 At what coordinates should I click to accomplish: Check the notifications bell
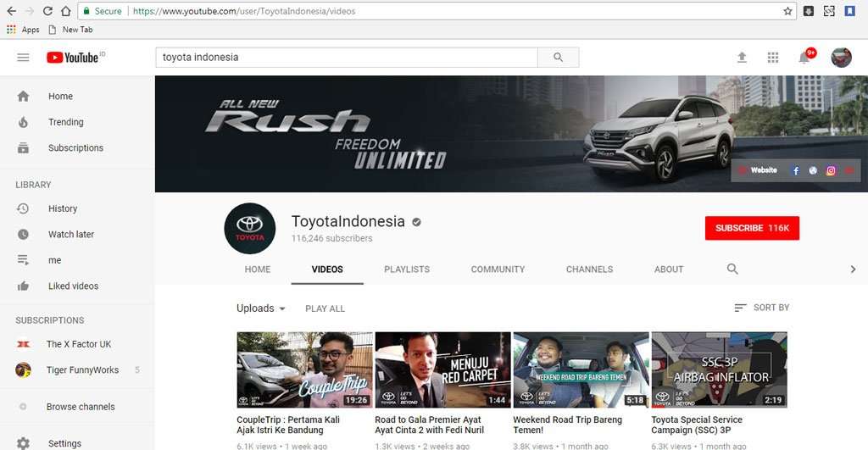click(804, 57)
